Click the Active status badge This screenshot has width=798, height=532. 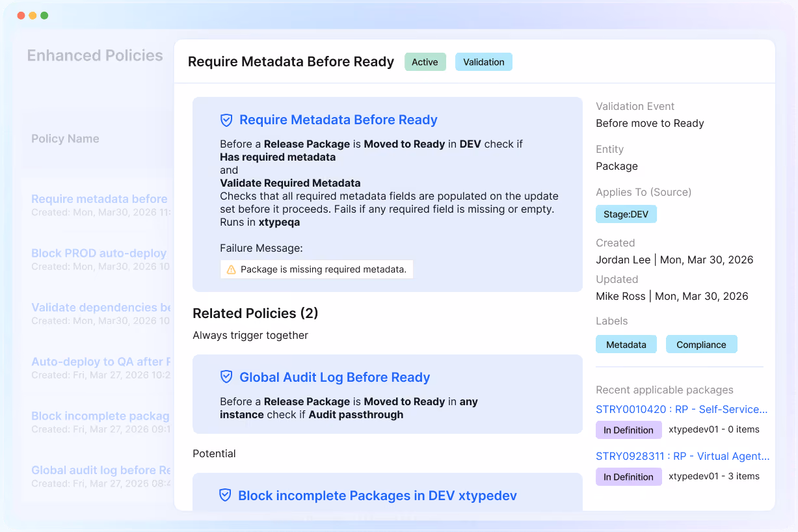[x=425, y=62]
